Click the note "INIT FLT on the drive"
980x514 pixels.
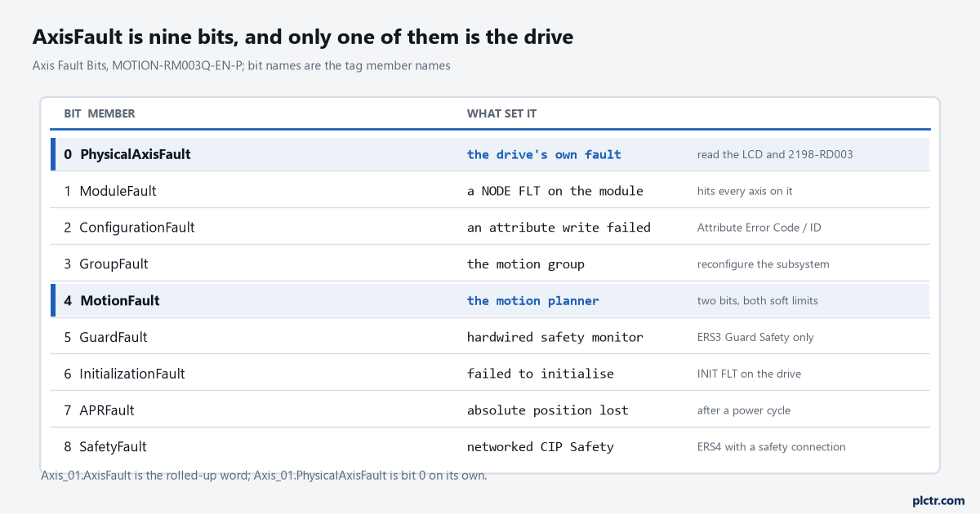[x=749, y=374]
